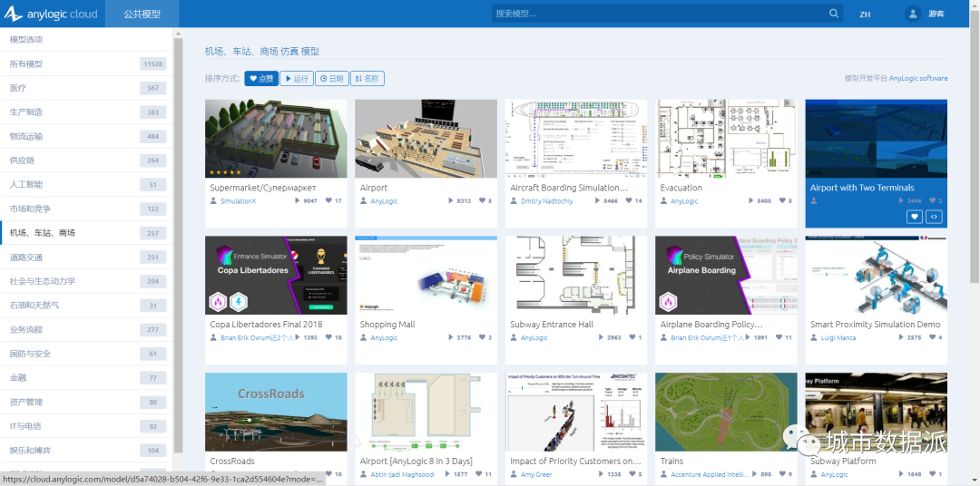The image size is (980, 486).
Task: Sort models by runs (运行)
Action: pos(297,79)
